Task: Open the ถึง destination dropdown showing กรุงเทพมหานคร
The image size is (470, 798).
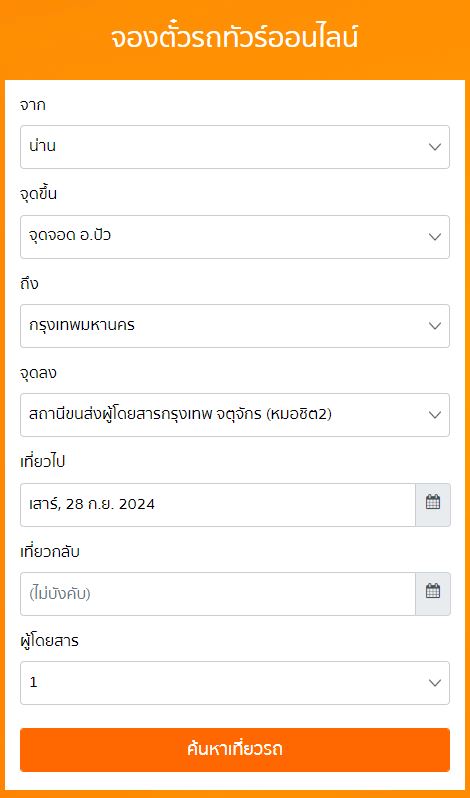Action: [235, 326]
